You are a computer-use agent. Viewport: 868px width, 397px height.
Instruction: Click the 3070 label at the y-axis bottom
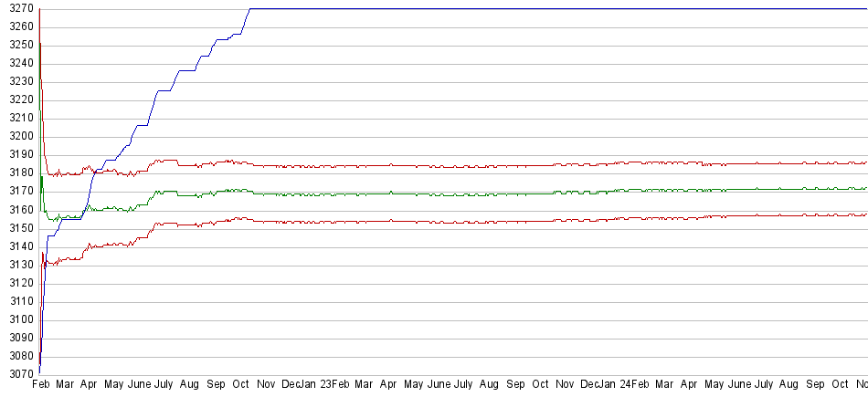click(x=18, y=374)
